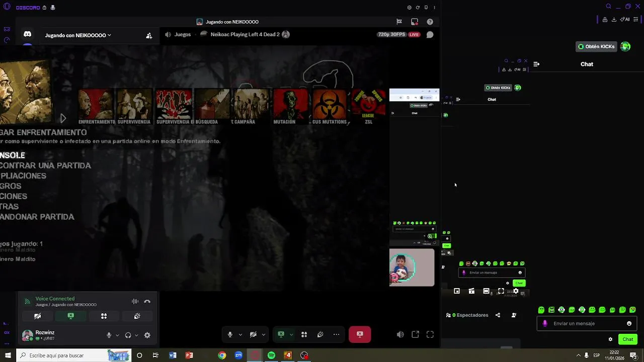Open Kick player settings gear below the video
Screen dimensions: 644x362
click(x=516, y=291)
